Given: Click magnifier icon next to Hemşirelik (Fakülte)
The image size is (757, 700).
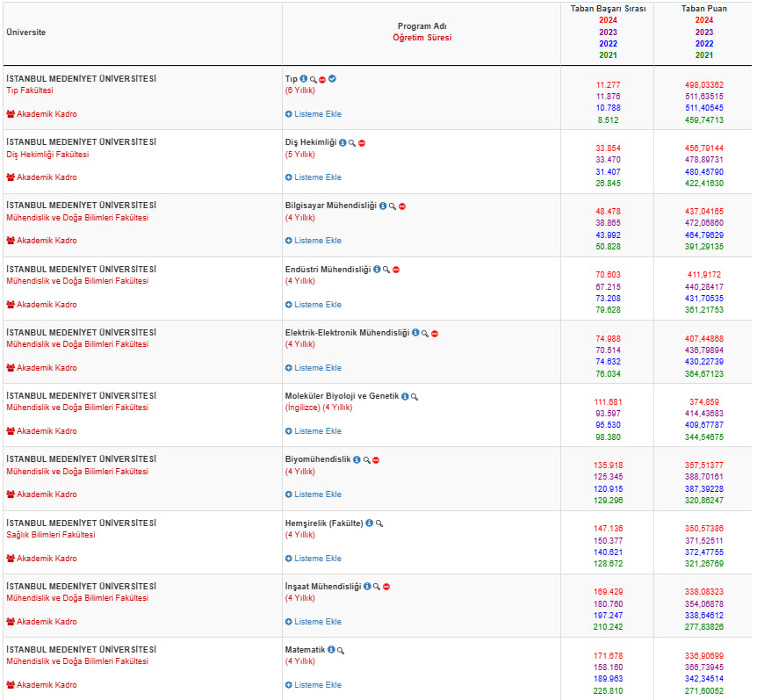Looking at the screenshot, I should 379,523.
